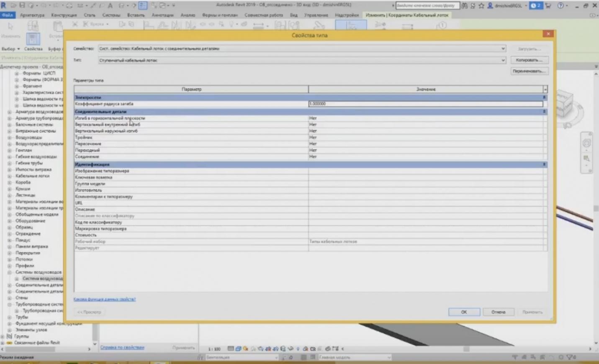599x364 pixels.
Task: Click the Изменить arrow cursor tool
Action: tap(10, 28)
